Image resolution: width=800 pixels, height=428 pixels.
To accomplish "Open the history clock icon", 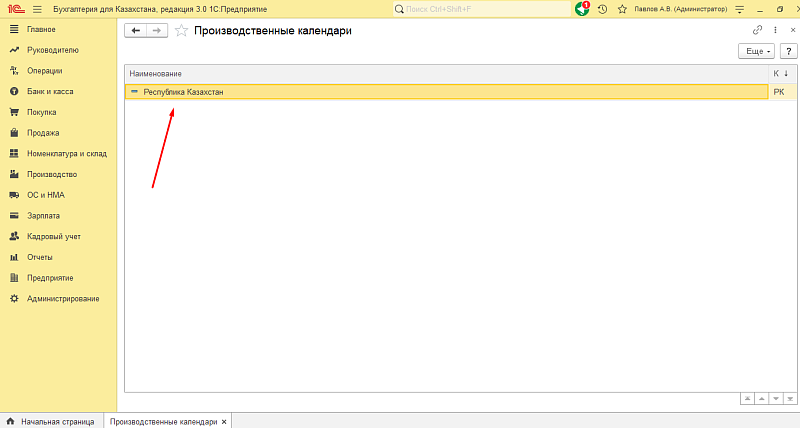I will pos(602,9).
